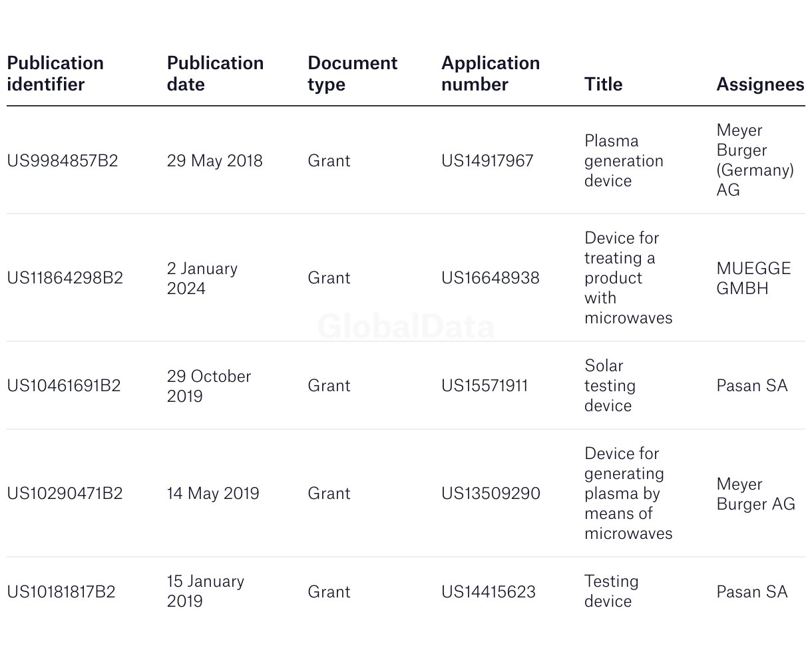Open publication US11864298B2
This screenshot has height=652, width=812.
click(65, 277)
